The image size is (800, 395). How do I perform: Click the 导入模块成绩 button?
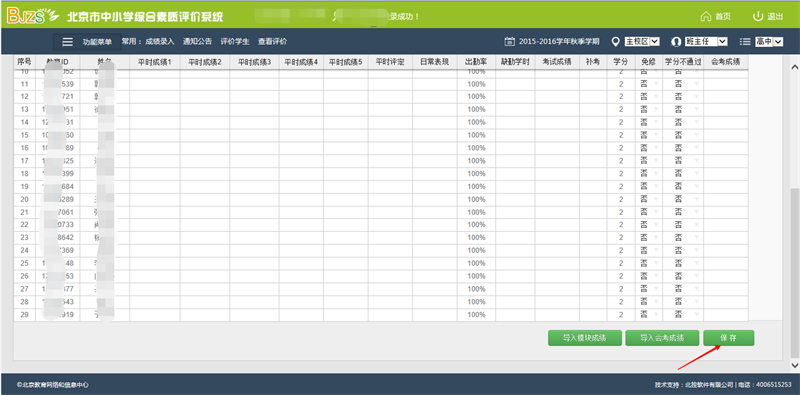click(x=585, y=338)
